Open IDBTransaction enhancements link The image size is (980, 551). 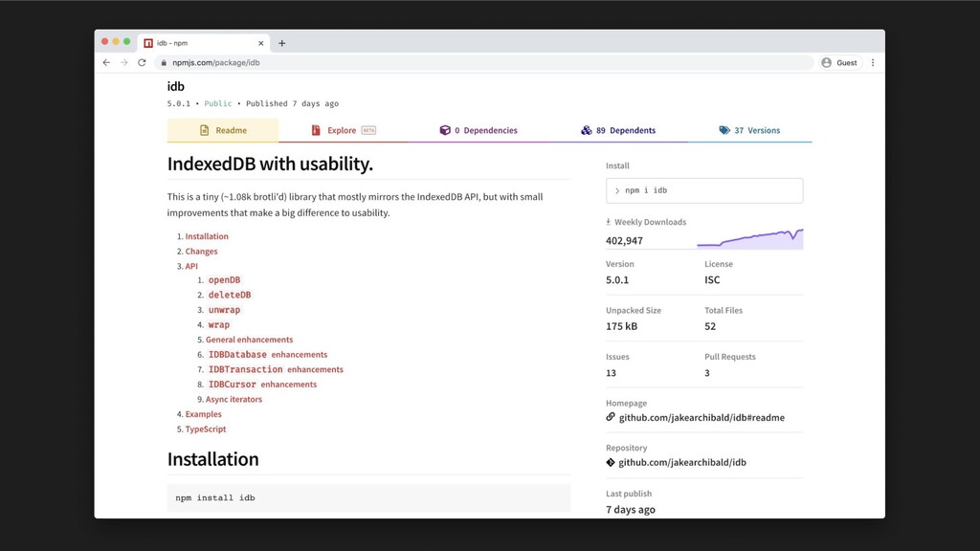[x=276, y=369]
